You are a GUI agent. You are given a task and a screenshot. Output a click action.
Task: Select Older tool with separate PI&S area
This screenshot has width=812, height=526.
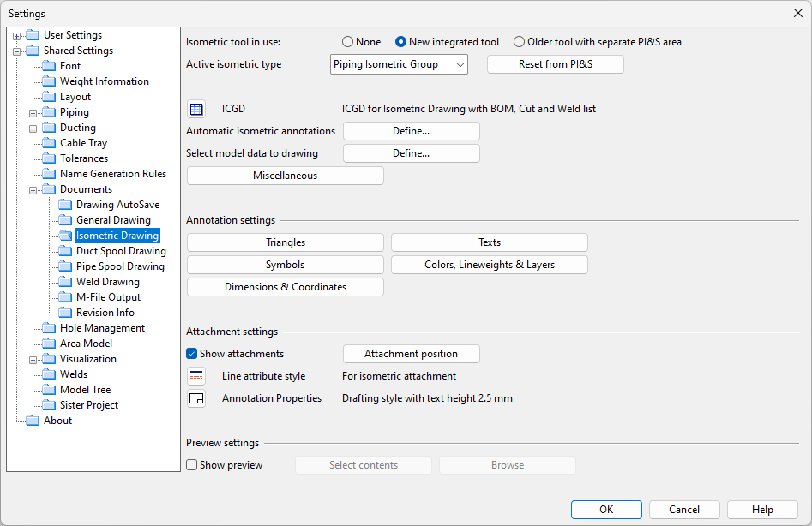tap(519, 42)
